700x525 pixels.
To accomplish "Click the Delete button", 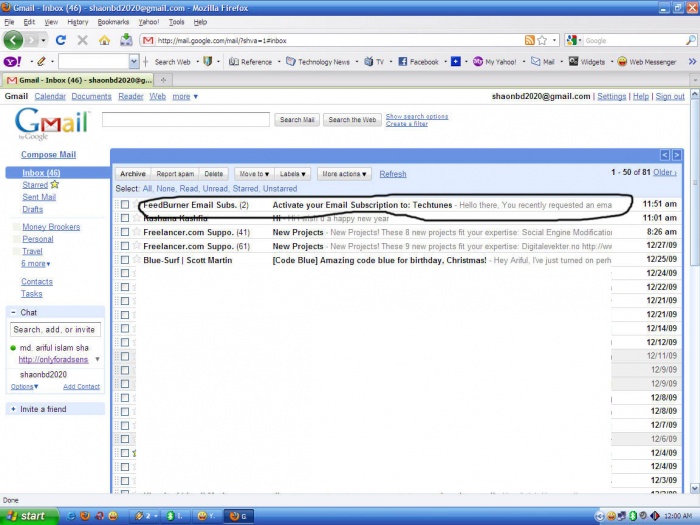I will 213,174.
